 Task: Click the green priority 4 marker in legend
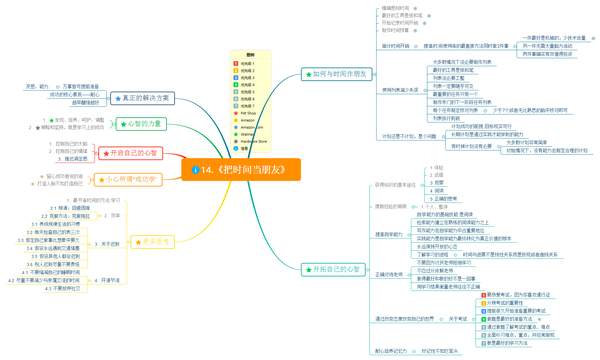(236, 85)
